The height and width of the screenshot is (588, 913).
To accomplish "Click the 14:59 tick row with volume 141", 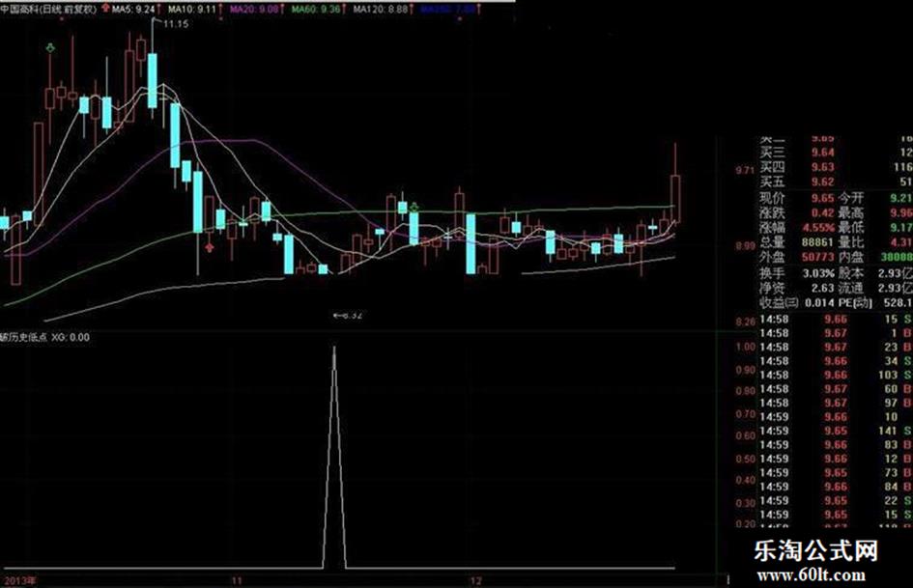I will [836, 431].
